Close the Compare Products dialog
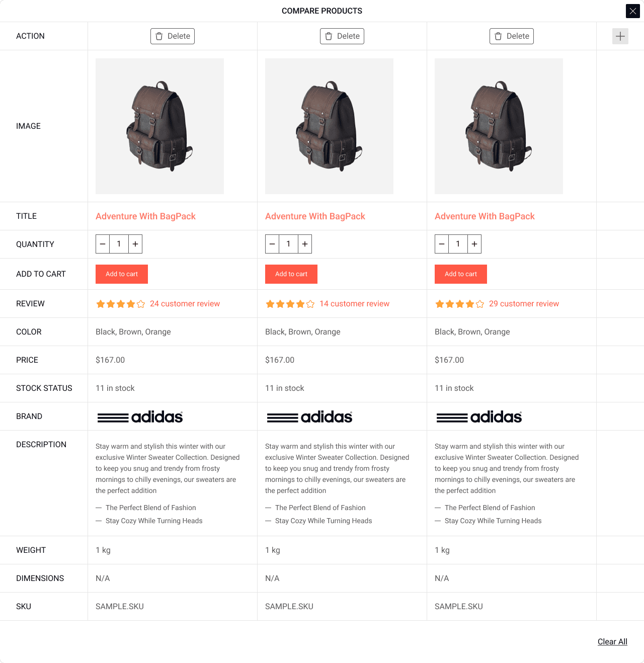The image size is (644, 663). [x=632, y=11]
